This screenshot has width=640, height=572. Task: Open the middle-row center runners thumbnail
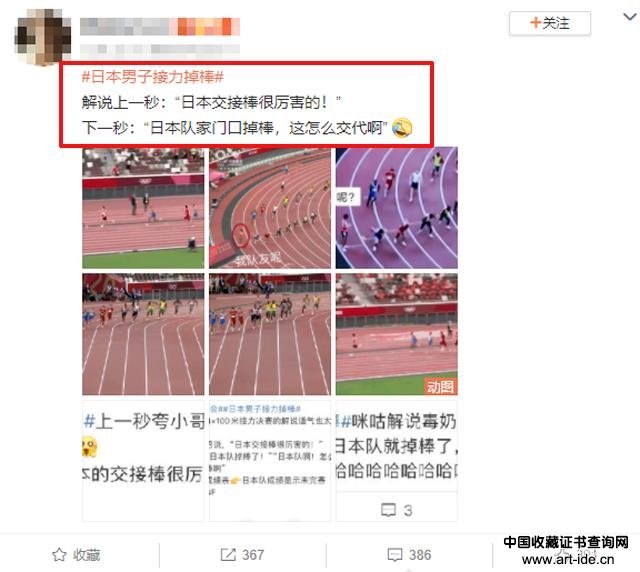pos(270,334)
